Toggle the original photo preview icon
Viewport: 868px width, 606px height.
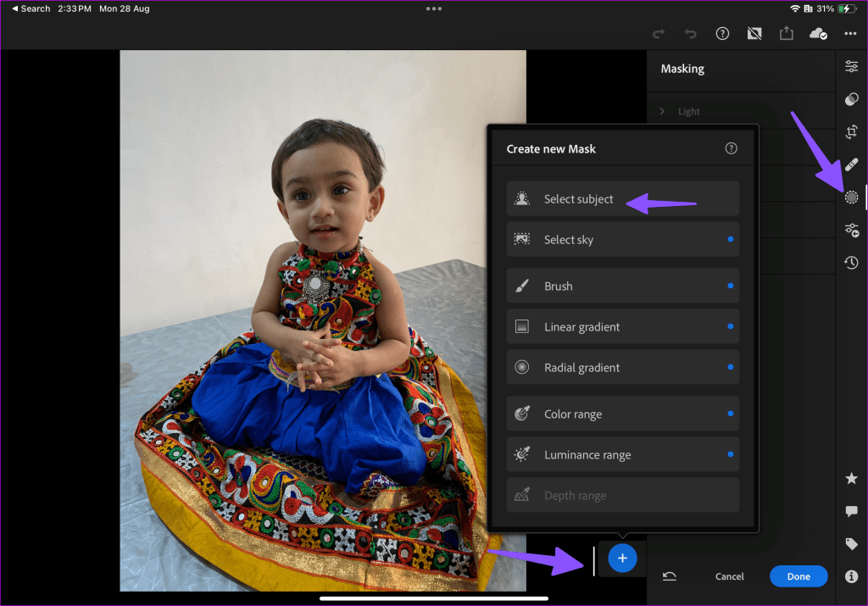[754, 34]
